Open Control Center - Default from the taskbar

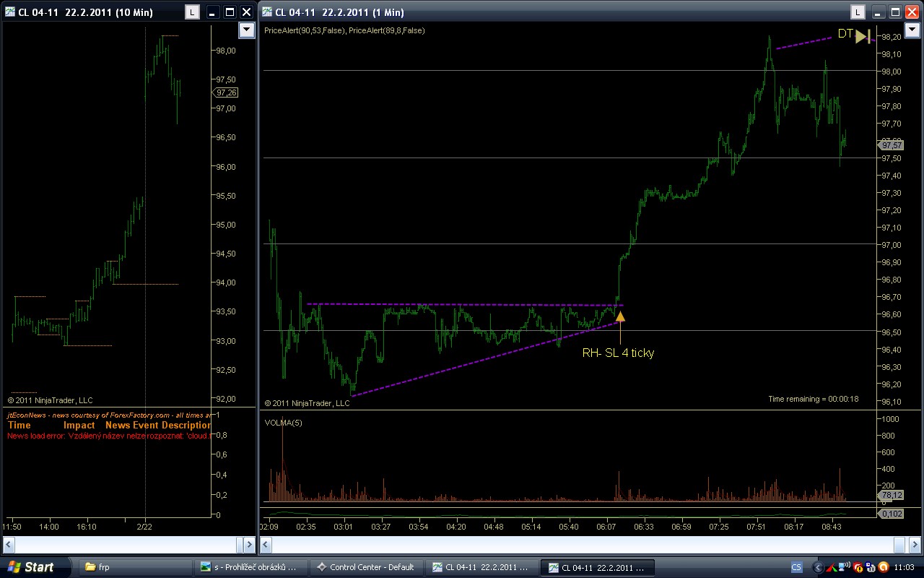point(367,567)
